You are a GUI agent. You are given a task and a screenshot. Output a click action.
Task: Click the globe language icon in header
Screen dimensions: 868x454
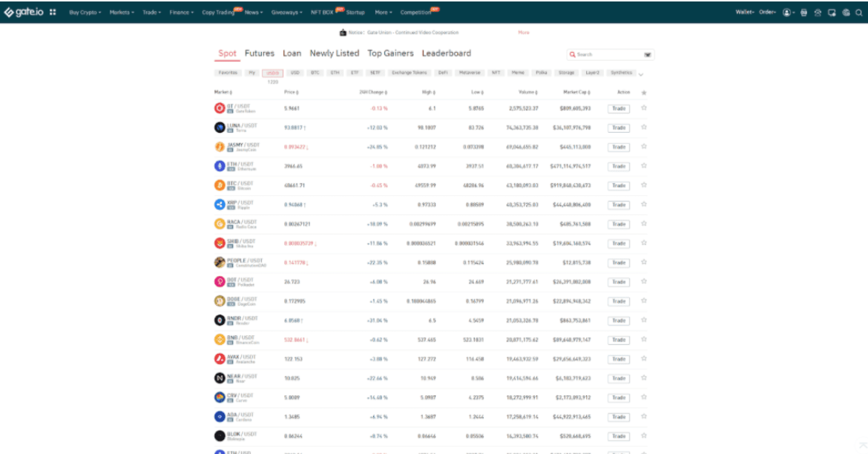846,12
